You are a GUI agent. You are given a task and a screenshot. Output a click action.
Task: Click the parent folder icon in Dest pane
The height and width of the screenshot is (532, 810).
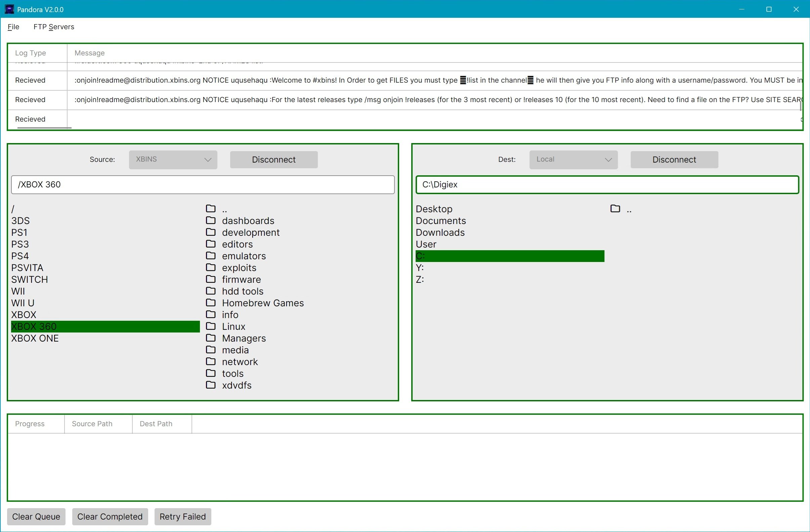tap(615, 209)
